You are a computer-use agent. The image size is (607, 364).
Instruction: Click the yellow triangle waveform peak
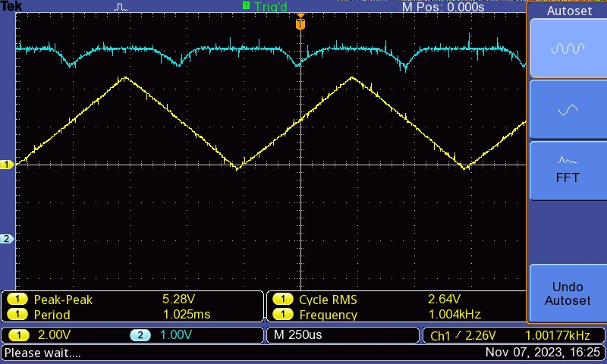(x=125, y=77)
